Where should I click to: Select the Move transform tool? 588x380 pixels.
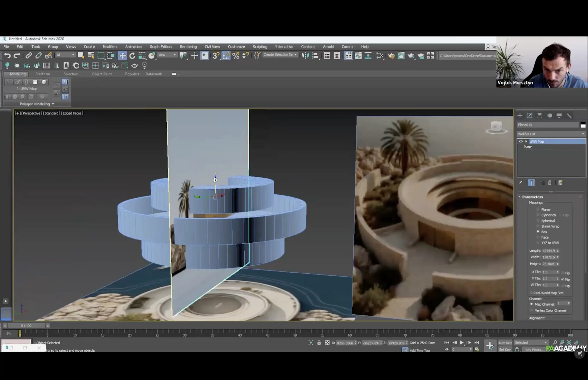click(x=122, y=55)
